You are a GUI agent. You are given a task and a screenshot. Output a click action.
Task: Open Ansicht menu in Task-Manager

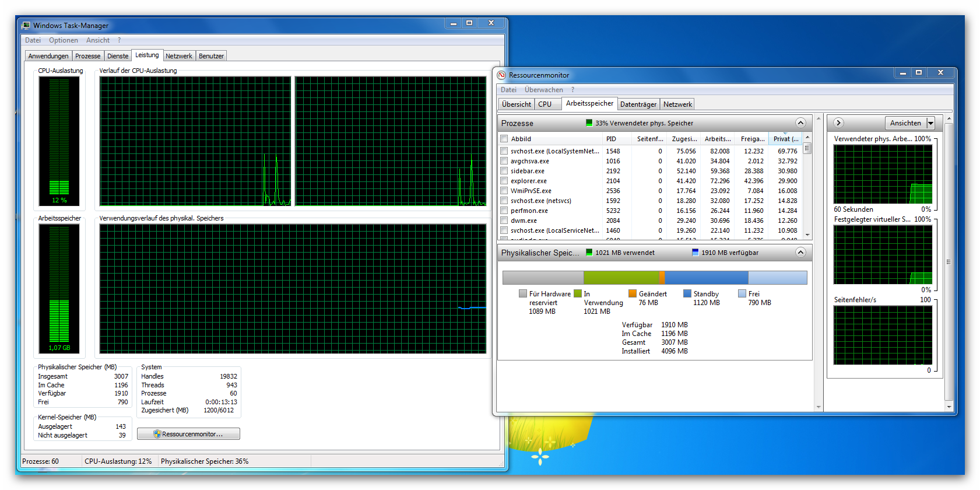(x=98, y=40)
